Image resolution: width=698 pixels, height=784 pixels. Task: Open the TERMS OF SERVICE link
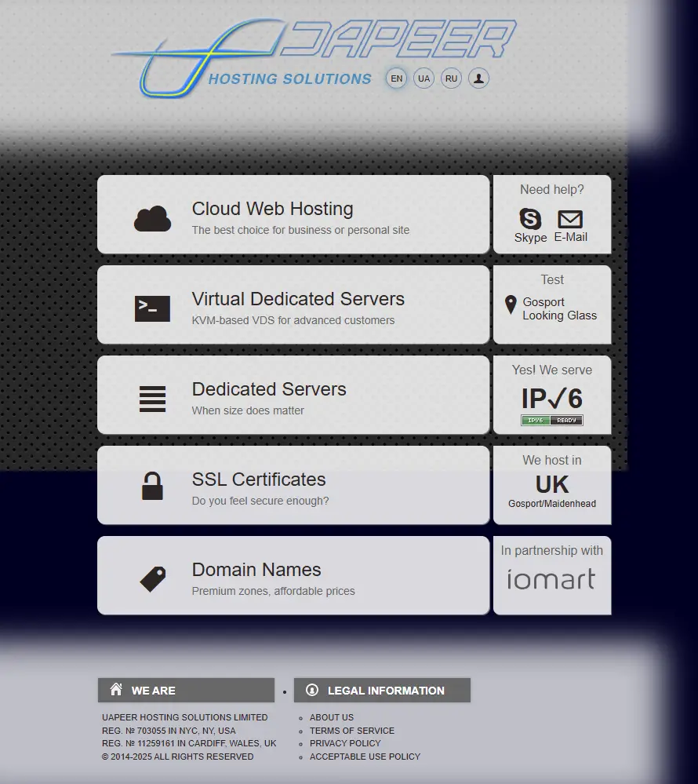pyautogui.click(x=352, y=731)
